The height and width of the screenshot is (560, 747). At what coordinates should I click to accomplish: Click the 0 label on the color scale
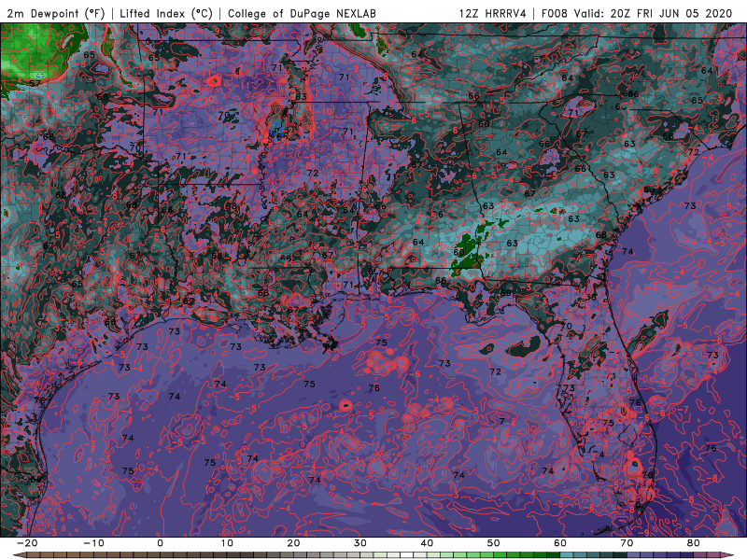coord(160,543)
